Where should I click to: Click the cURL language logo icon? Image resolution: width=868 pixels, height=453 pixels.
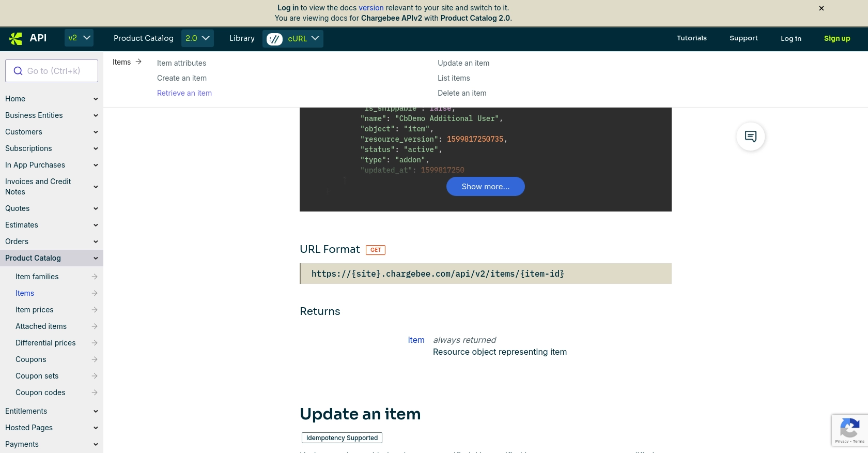(x=274, y=39)
